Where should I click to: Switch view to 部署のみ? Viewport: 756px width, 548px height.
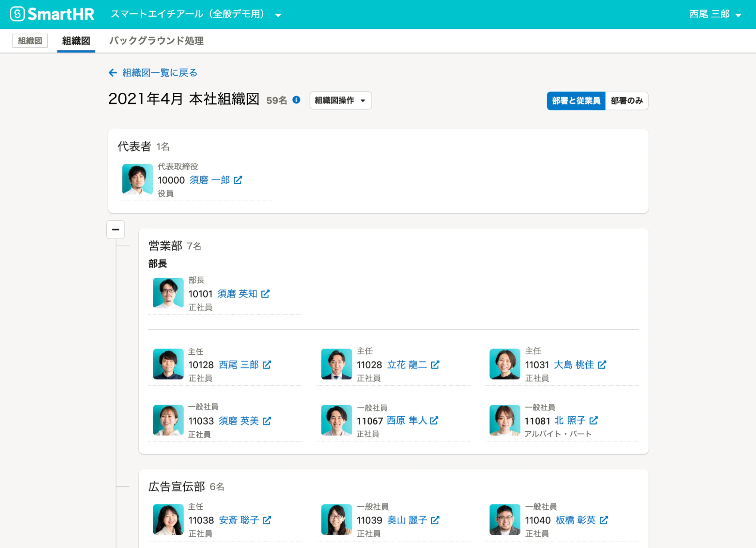pos(627,101)
